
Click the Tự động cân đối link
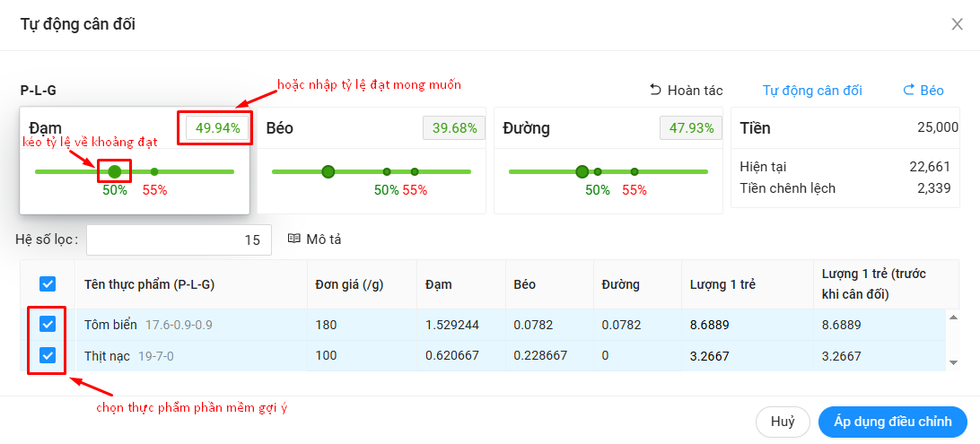[x=812, y=90]
